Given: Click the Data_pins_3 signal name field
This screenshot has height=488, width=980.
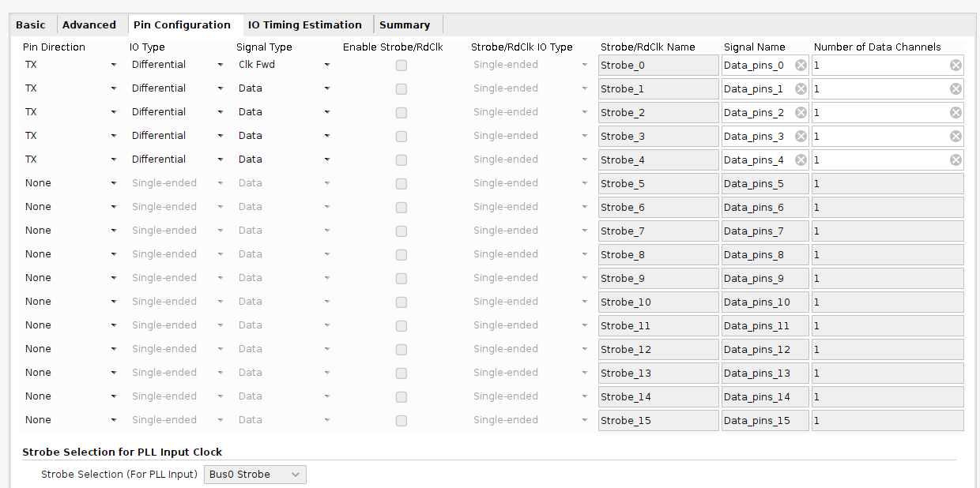Looking at the screenshot, I should [756, 137].
